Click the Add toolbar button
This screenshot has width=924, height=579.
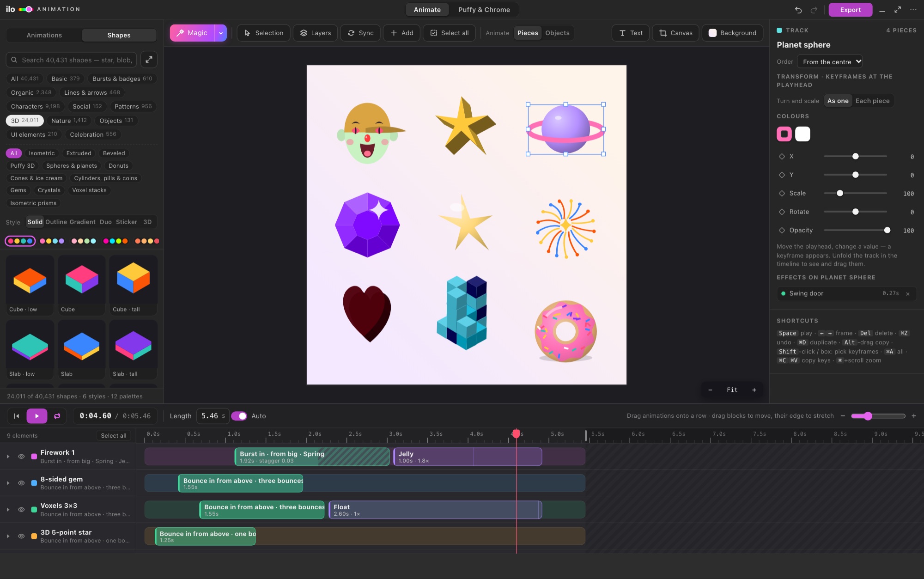pyautogui.click(x=401, y=33)
